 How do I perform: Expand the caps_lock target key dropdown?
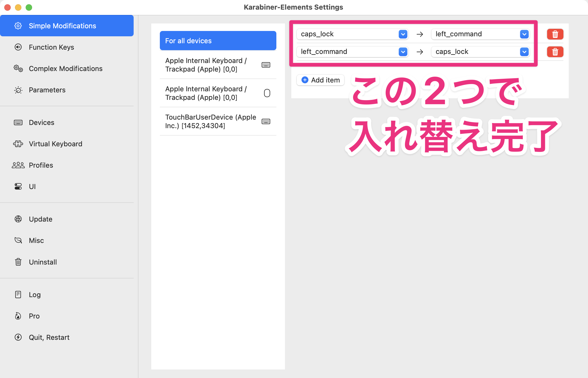pos(524,52)
